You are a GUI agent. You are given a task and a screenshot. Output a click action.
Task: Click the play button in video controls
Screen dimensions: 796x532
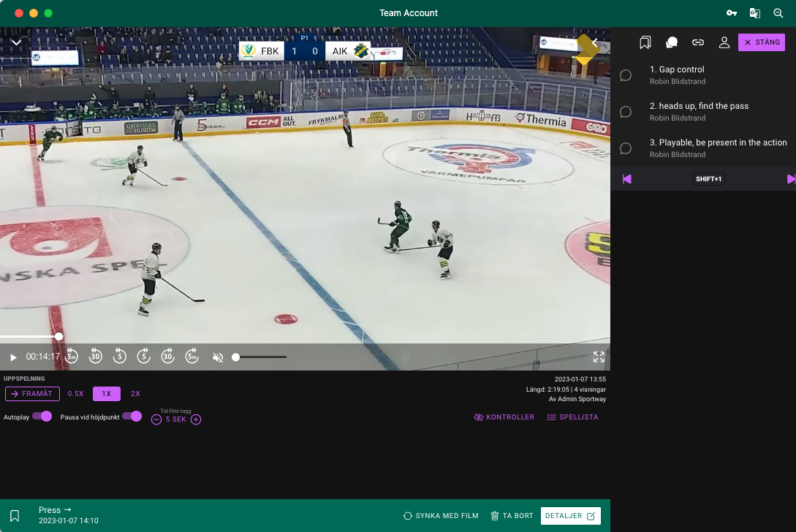(13, 357)
